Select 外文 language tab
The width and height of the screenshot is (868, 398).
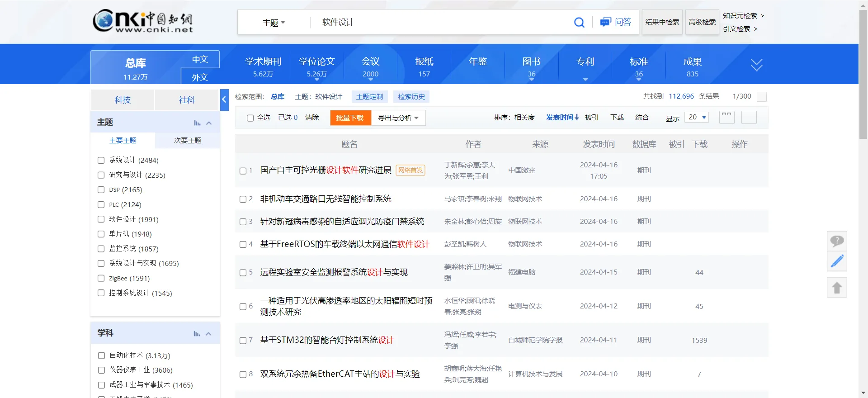point(200,77)
